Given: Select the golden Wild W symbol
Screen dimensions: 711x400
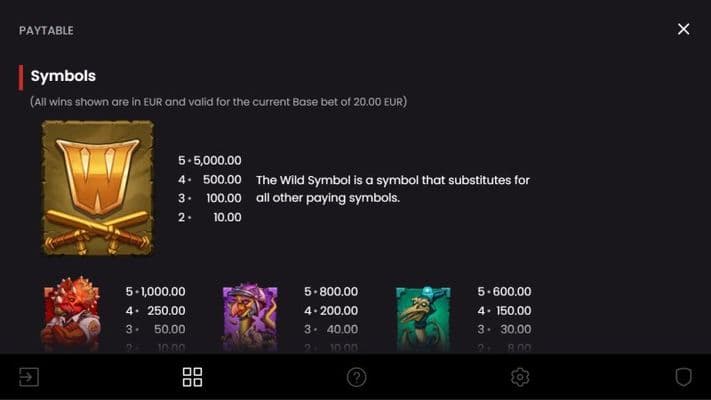Looking at the screenshot, I should (x=98, y=187).
